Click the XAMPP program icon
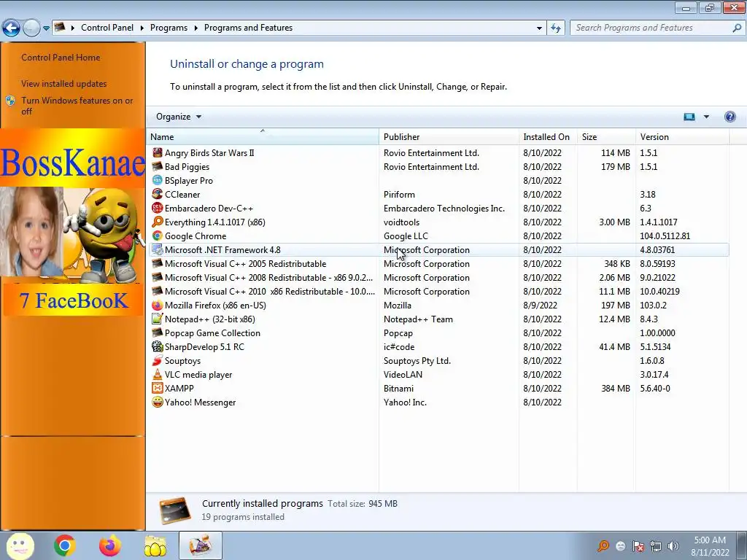Screen dimensions: 747x560 (x=158, y=388)
